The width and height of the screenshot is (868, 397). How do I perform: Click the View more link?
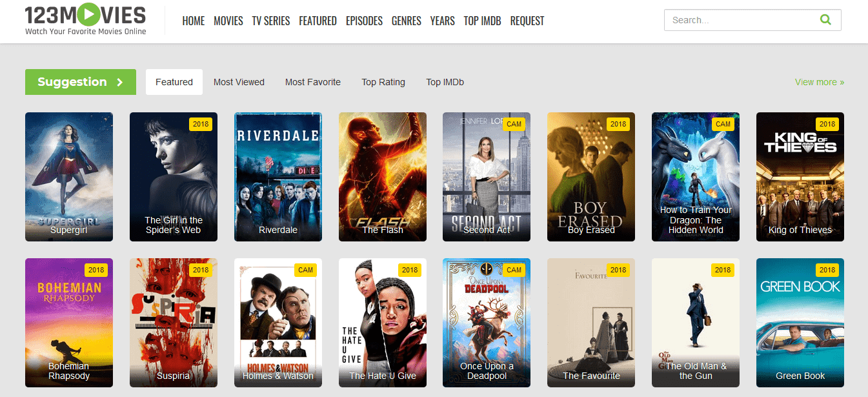819,82
